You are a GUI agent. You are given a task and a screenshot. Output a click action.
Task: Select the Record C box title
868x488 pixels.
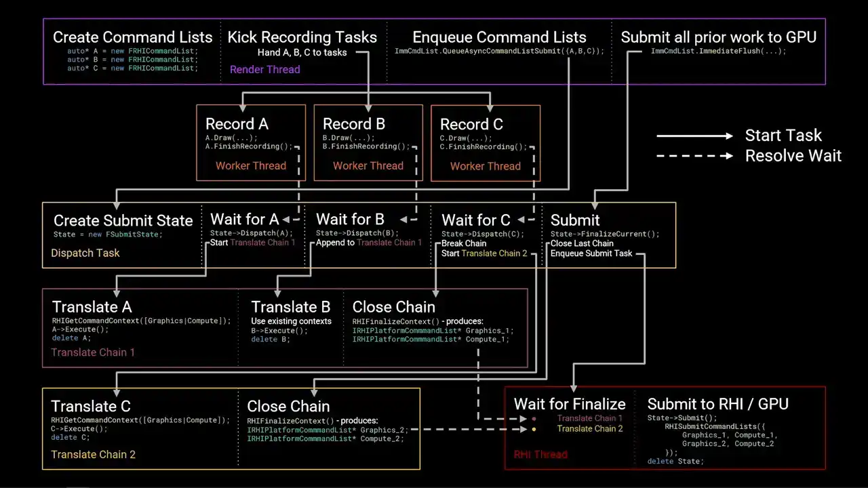point(471,125)
